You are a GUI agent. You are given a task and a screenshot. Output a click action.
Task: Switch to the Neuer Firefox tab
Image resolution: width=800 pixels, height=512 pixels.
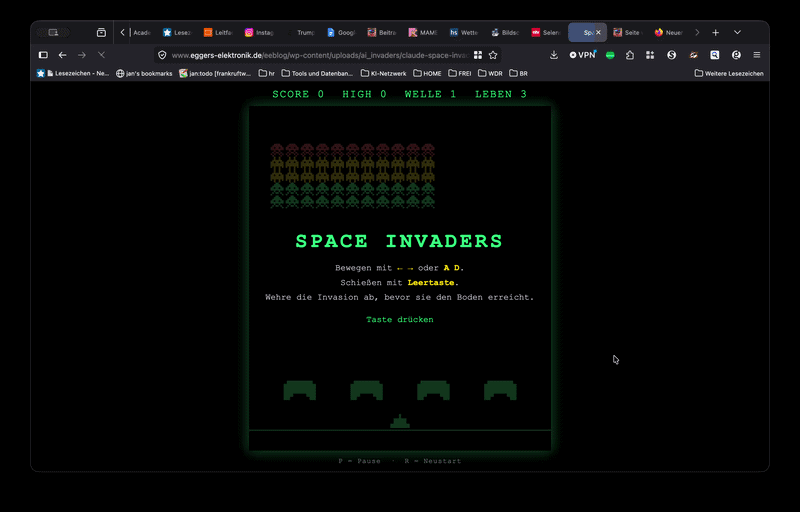(x=668, y=33)
